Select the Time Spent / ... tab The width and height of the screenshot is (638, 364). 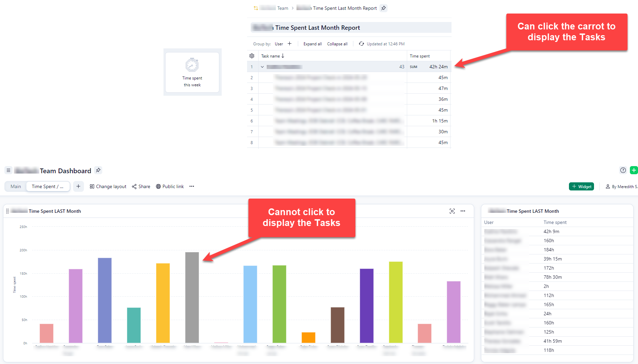48,186
